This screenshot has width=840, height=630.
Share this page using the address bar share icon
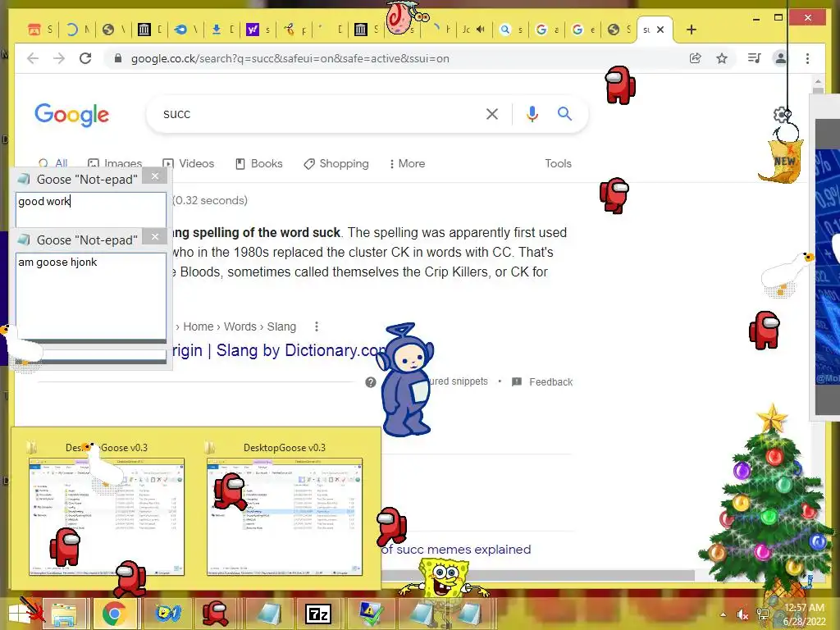pos(696,58)
